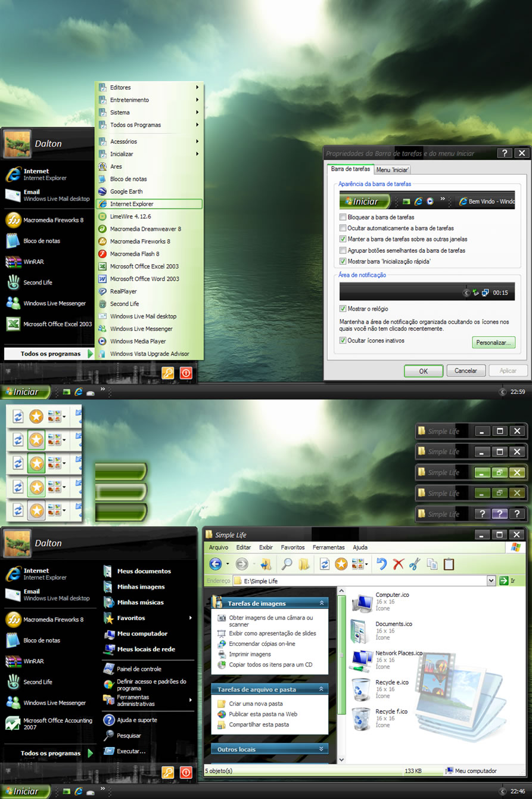Open the Ajuda menu in explorer

click(360, 547)
